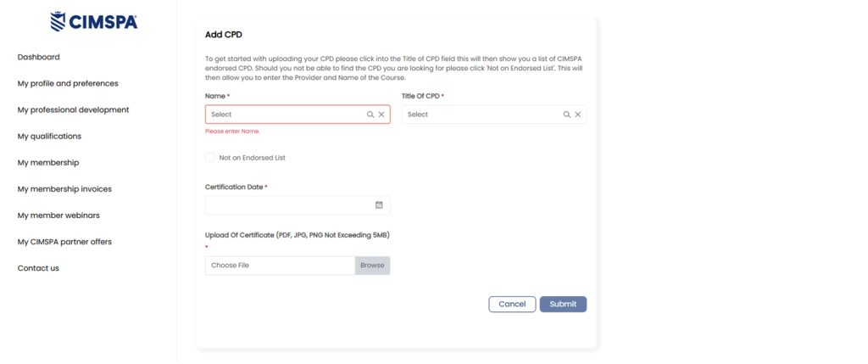Browse for a certificate file
Image resolution: width=868 pixels, height=364 pixels.
(372, 266)
